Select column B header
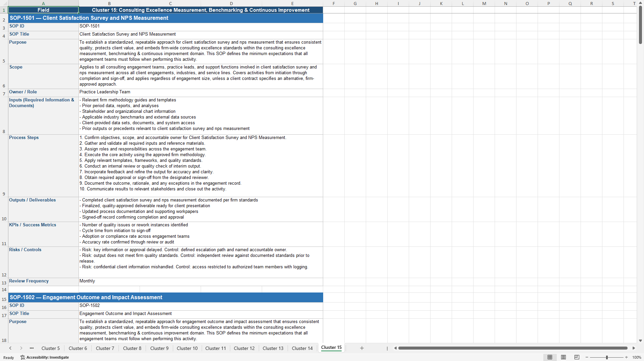644x361 pixels. 109,3
